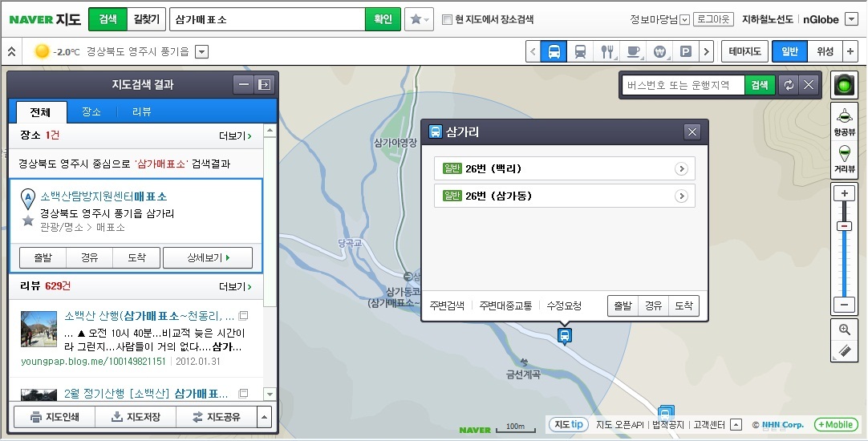Screen dimensions: 868x441
Task: Toggle favorite star for 소백산탐방지원센터
Action: click(28, 220)
